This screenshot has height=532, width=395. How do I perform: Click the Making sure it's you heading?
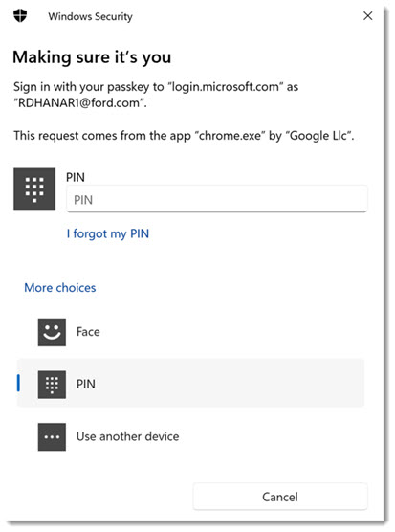coord(92,57)
